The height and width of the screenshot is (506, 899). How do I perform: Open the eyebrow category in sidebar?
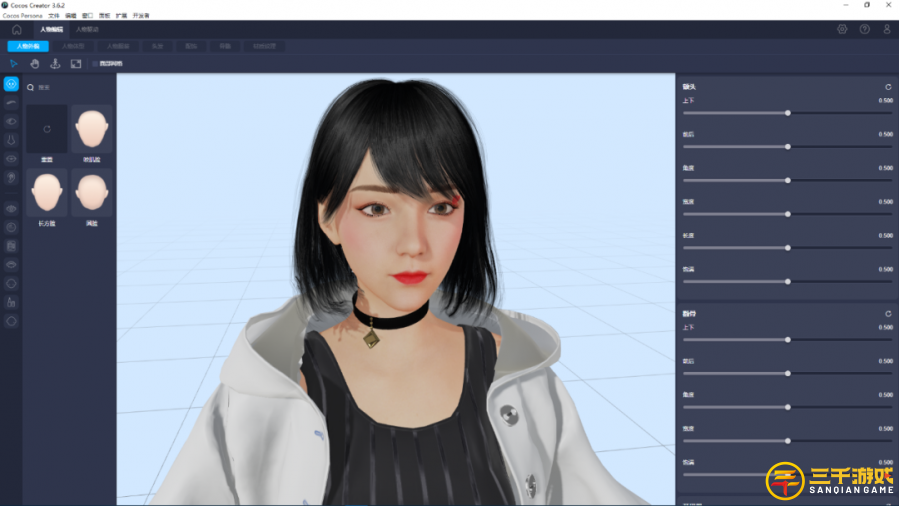tap(11, 103)
